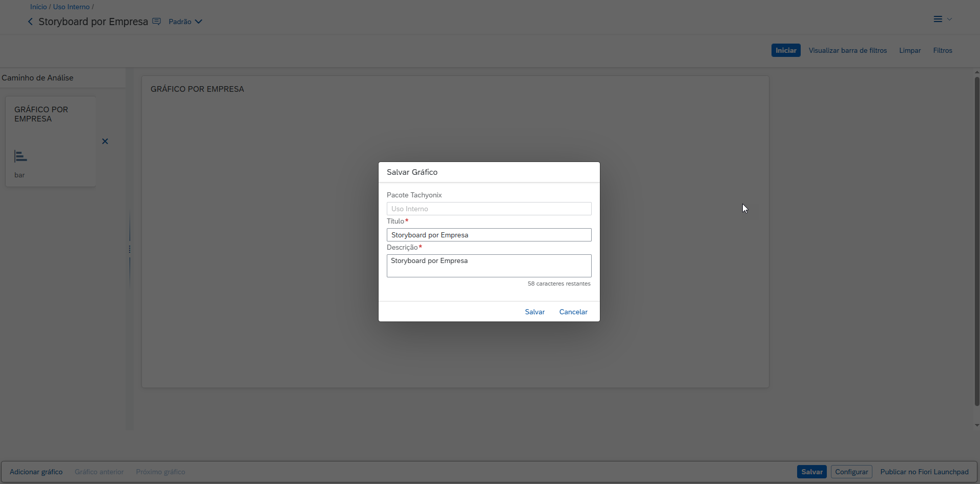This screenshot has width=980, height=484.
Task: Click the vertical scrollbar on the right
Action: coord(976,241)
